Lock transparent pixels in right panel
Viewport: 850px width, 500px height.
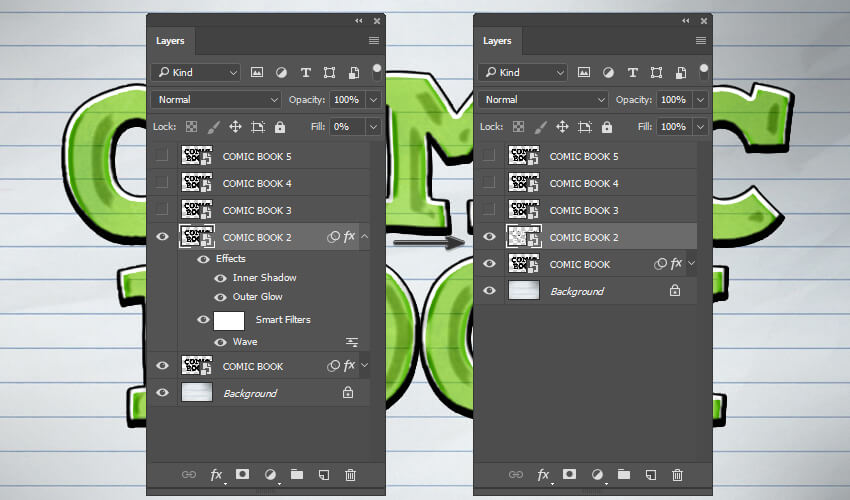tap(518, 127)
